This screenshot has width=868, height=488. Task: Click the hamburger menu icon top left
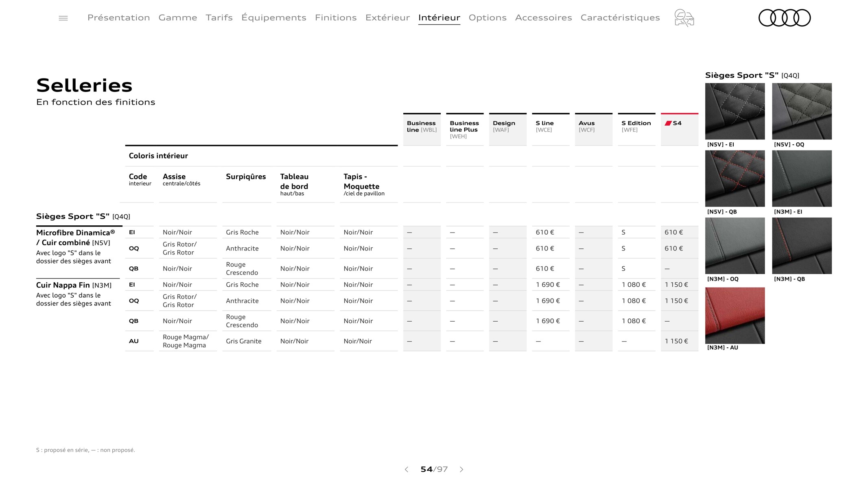coord(63,16)
